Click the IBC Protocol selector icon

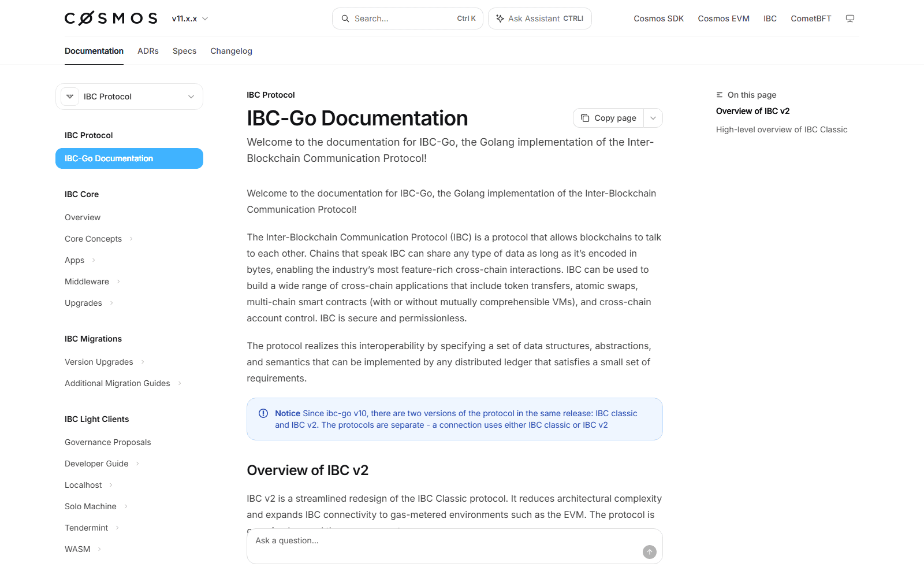[x=70, y=97]
